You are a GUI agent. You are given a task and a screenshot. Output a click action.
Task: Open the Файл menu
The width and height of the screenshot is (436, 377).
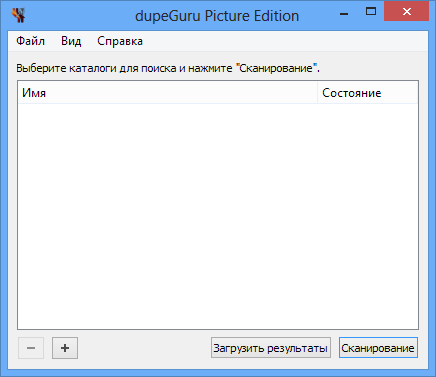(30, 41)
